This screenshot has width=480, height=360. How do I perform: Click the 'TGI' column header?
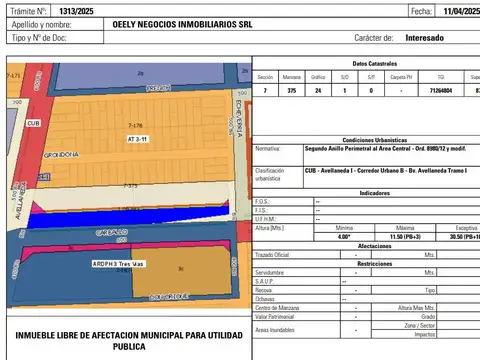click(441, 77)
